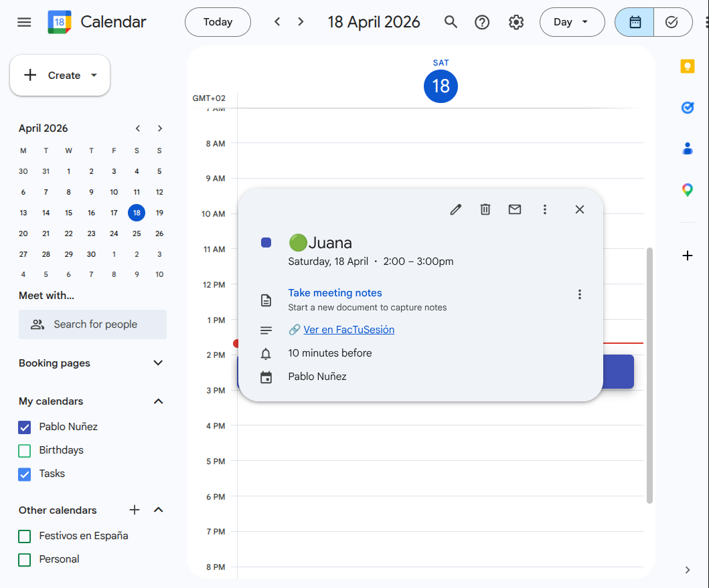Image resolution: width=709 pixels, height=588 pixels.
Task: Open the search icon in the header
Action: (451, 22)
